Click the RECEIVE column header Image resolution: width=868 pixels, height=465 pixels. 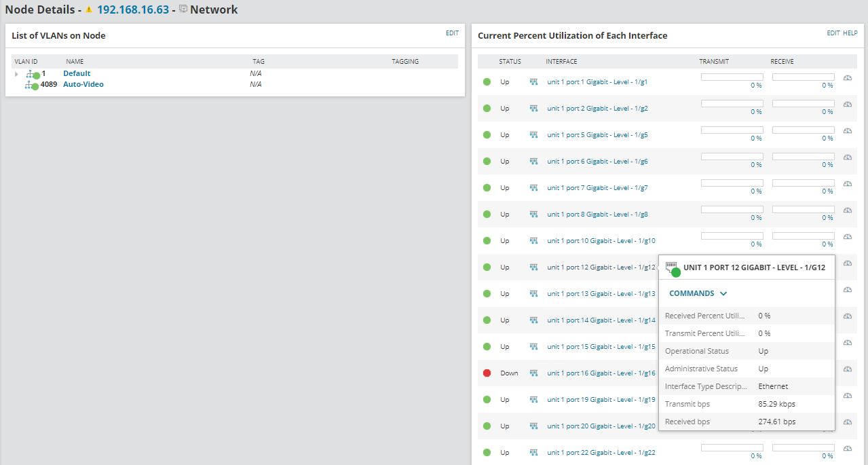(782, 62)
